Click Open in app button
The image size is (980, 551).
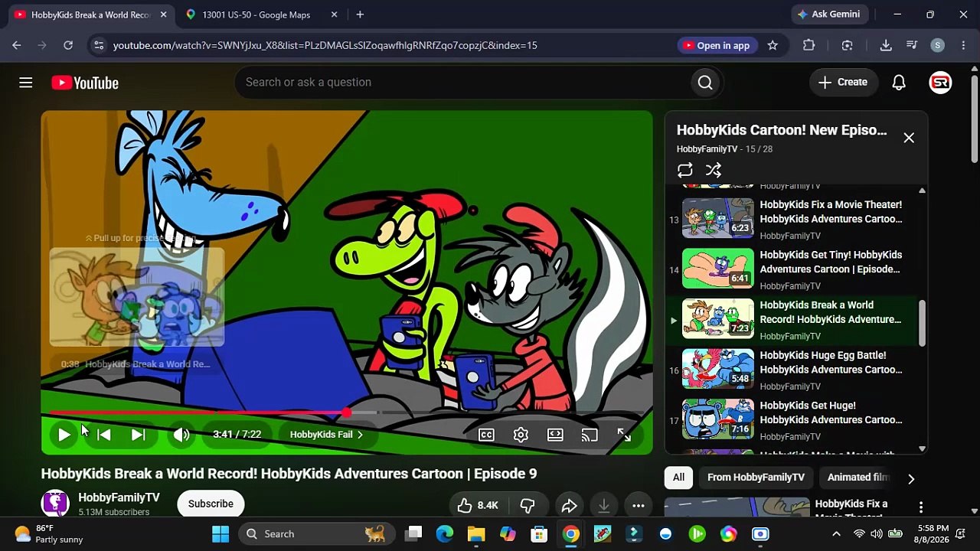coord(716,45)
